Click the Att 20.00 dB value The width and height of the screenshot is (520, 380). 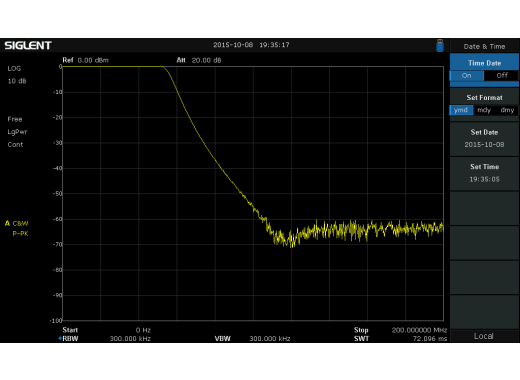coord(206,60)
